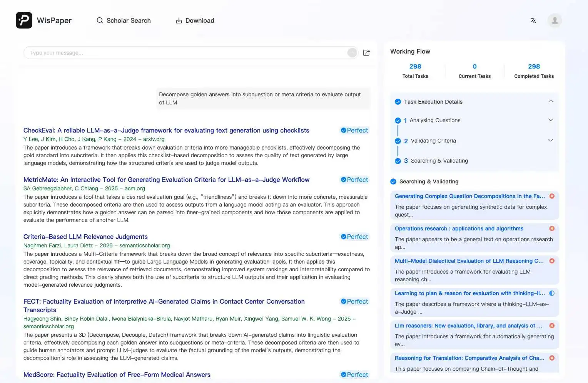588x383 pixels.
Task: Click the check icon for step 3 Searching & Validating
Action: (398, 161)
